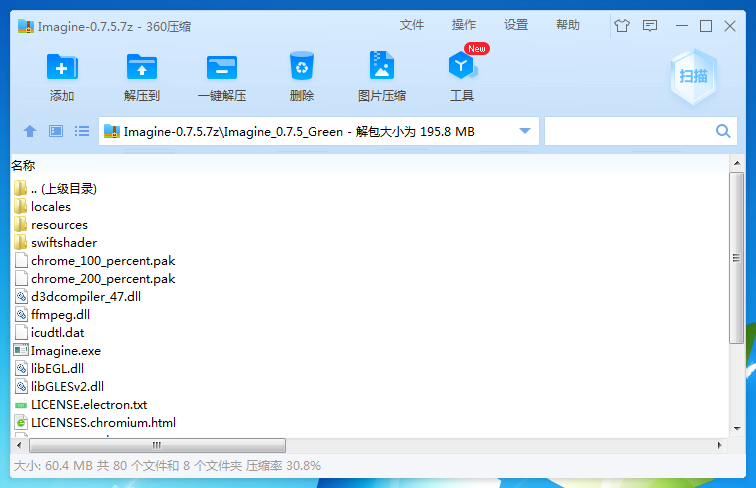Click the vertical scrollbar down arrow
The height and width of the screenshot is (488, 756).
click(737, 428)
